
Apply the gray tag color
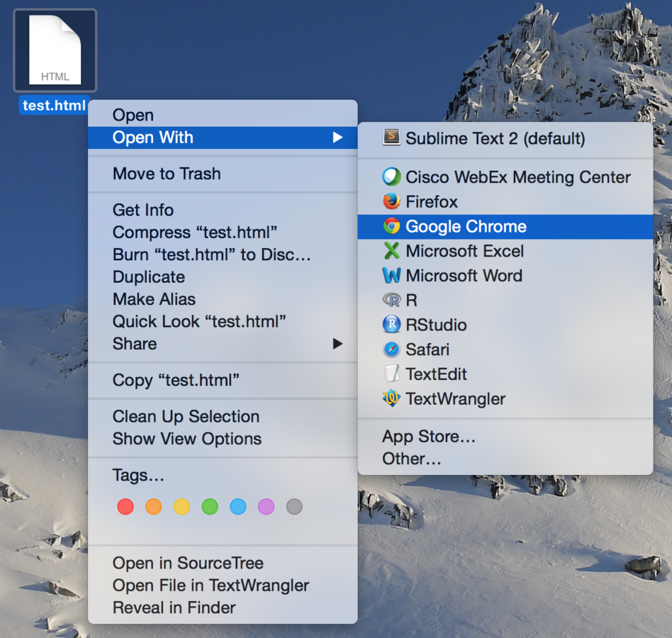294,506
